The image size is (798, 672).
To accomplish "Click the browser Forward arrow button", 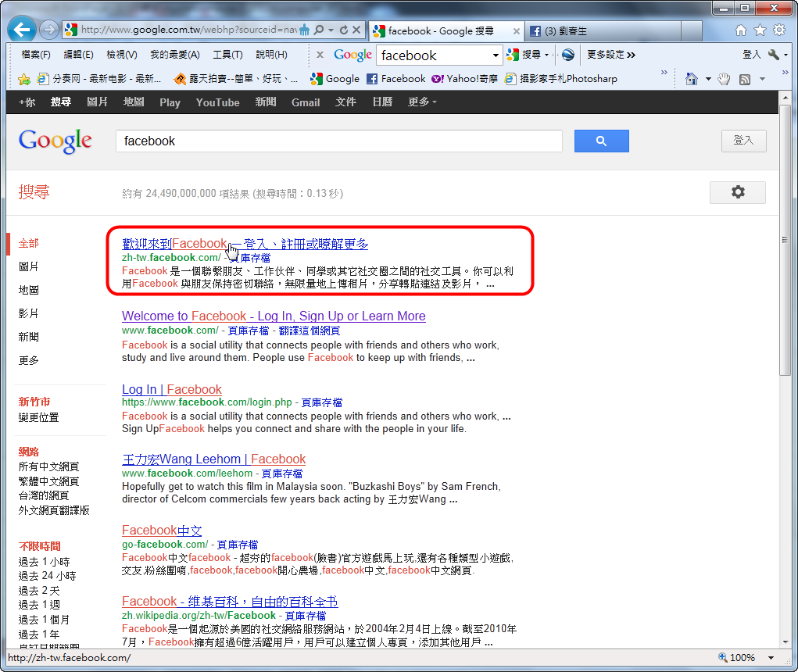I will (x=49, y=30).
